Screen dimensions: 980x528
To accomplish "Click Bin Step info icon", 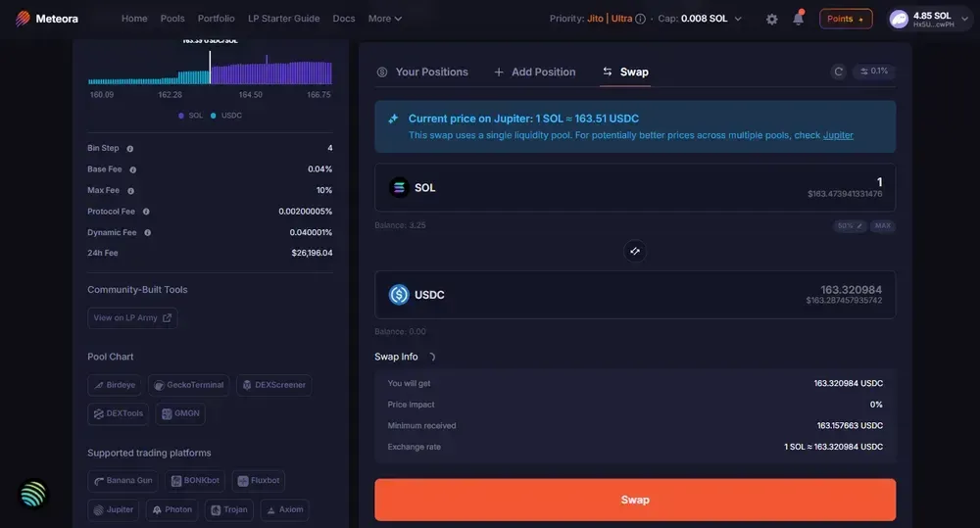I will click(x=130, y=149).
